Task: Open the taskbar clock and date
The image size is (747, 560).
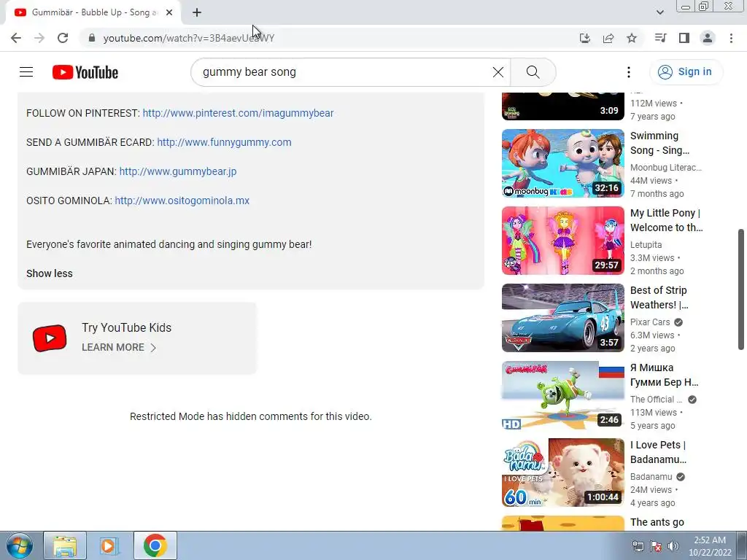Action: pyautogui.click(x=710, y=546)
